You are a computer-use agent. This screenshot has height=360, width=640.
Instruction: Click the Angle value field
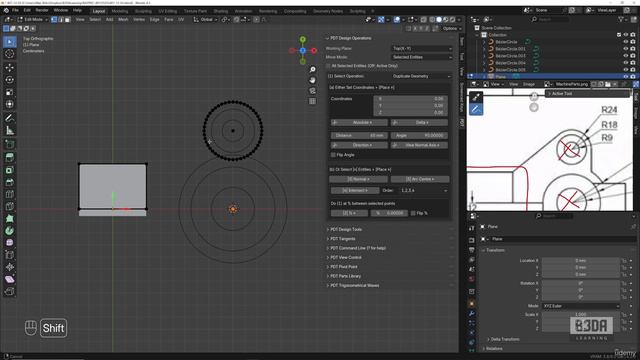point(419,136)
